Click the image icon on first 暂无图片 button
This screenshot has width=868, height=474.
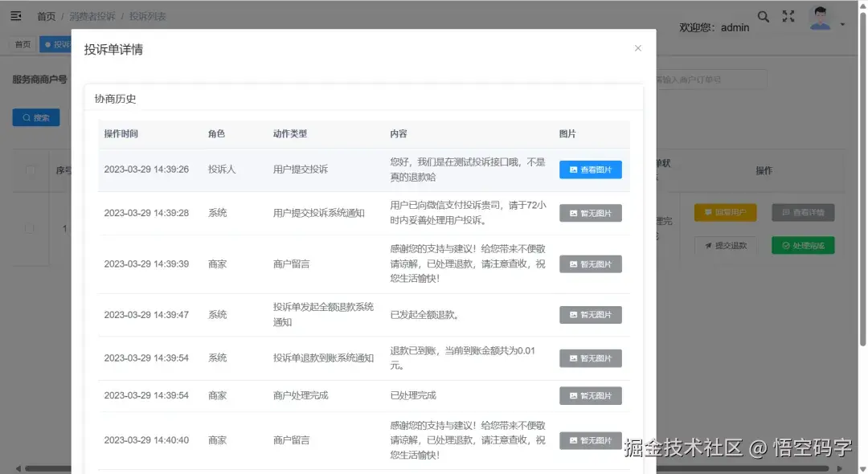574,213
